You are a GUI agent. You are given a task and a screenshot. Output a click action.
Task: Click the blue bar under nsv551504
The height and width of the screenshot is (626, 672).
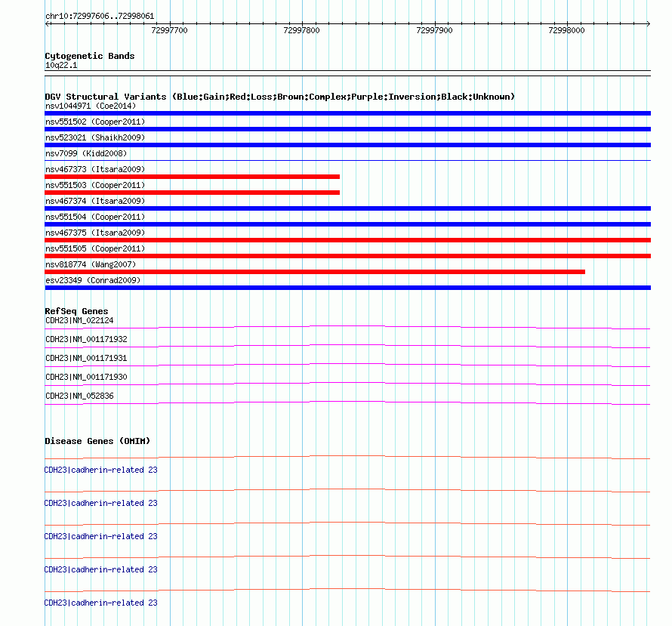coord(347,224)
